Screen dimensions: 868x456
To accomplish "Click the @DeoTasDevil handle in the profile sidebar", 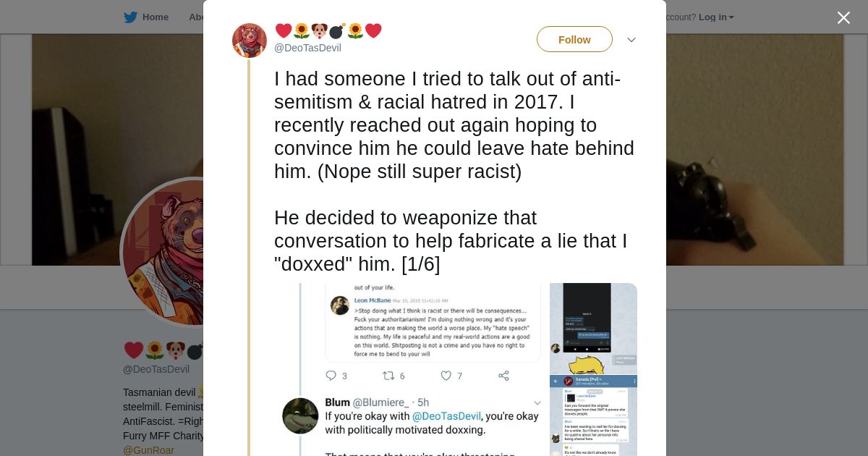I will pyautogui.click(x=156, y=369).
